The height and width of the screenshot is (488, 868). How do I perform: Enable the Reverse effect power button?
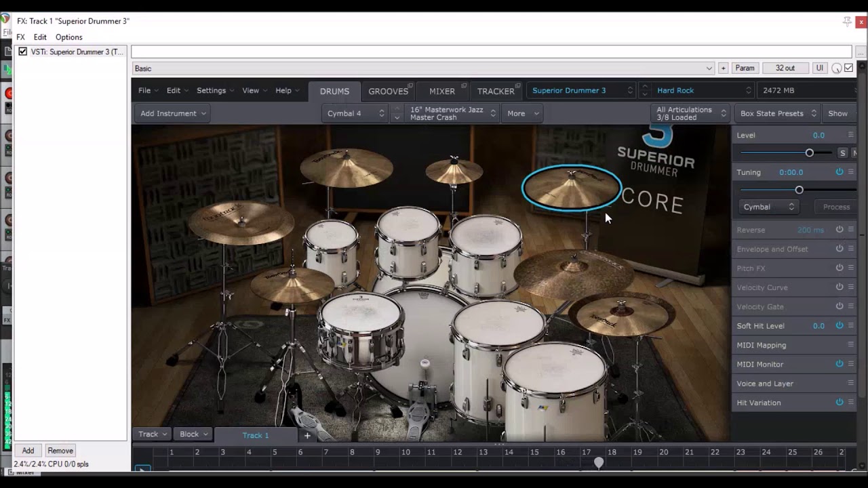click(x=840, y=230)
